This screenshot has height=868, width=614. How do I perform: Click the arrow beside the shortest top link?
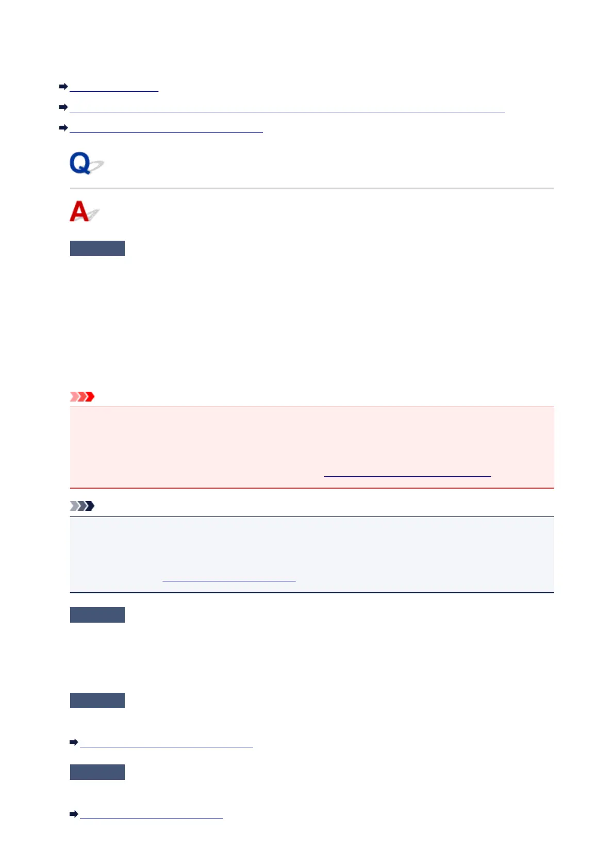point(63,87)
